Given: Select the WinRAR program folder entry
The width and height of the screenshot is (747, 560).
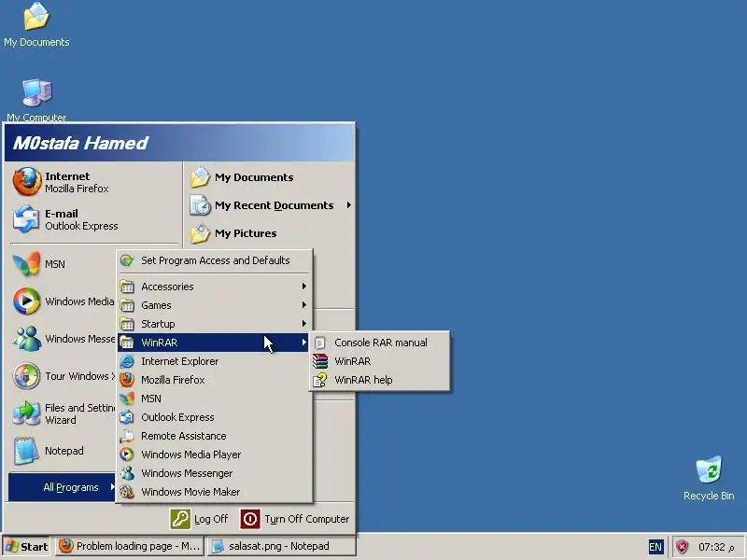Looking at the screenshot, I should 215,343.
